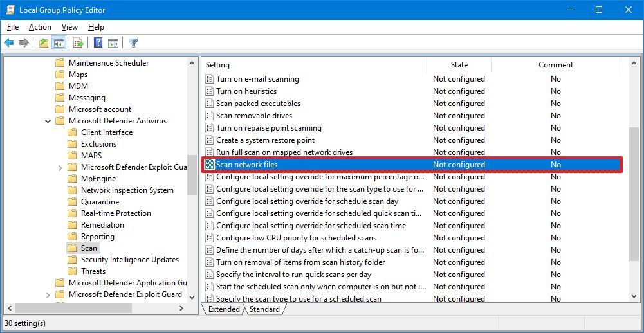Image resolution: width=644 pixels, height=333 pixels.
Task: Sort by the Comment column header
Action: 556,65
